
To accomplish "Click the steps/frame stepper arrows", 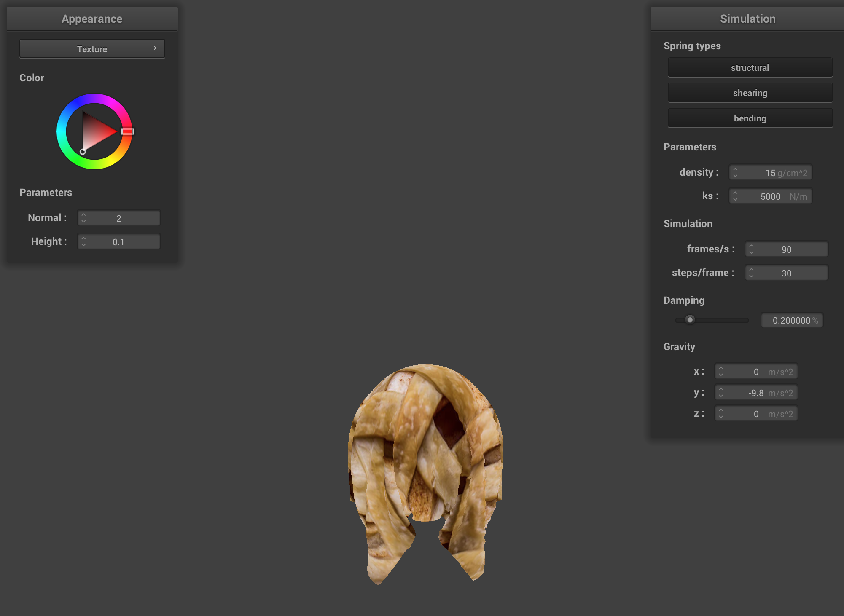I will pos(751,273).
